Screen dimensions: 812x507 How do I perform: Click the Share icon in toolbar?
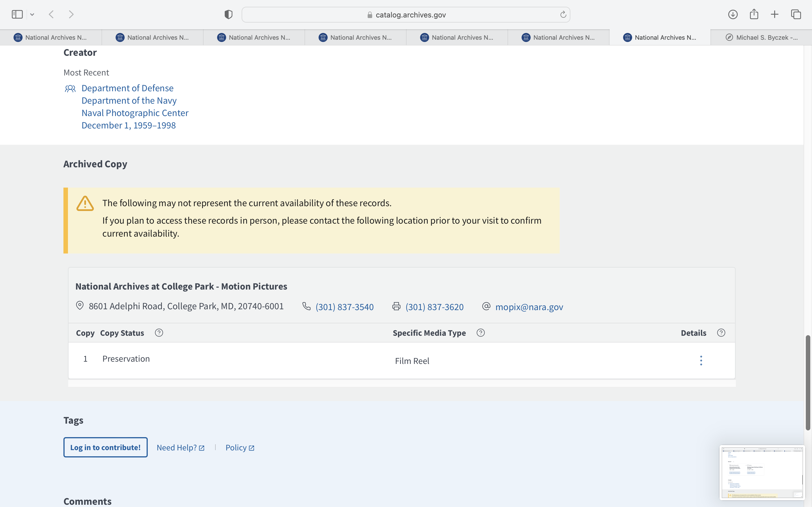[x=754, y=14]
